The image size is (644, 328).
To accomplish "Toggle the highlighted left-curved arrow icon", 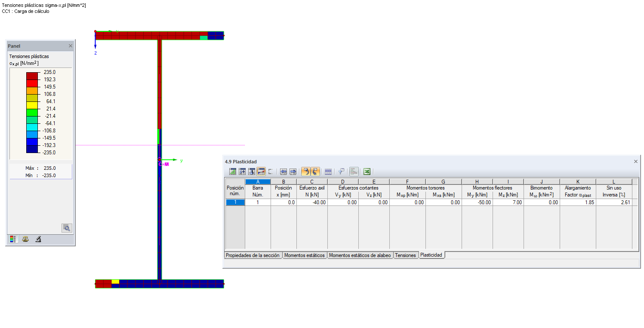I will [306, 172].
